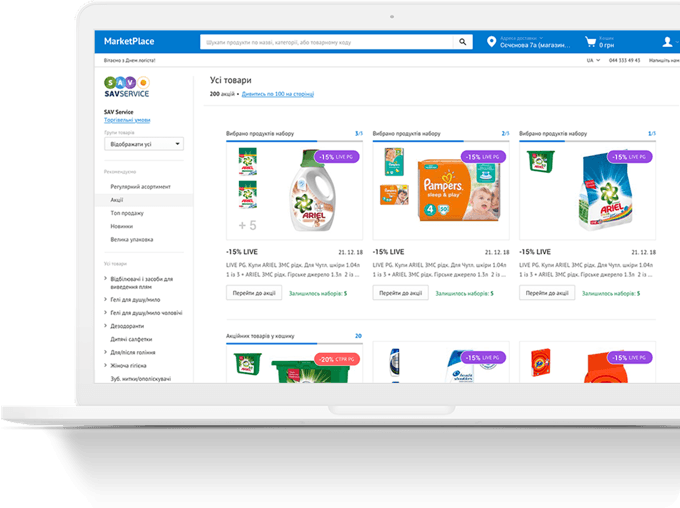Open the shopping cart icon
Viewport: 680px width, 508px height.
pos(590,42)
